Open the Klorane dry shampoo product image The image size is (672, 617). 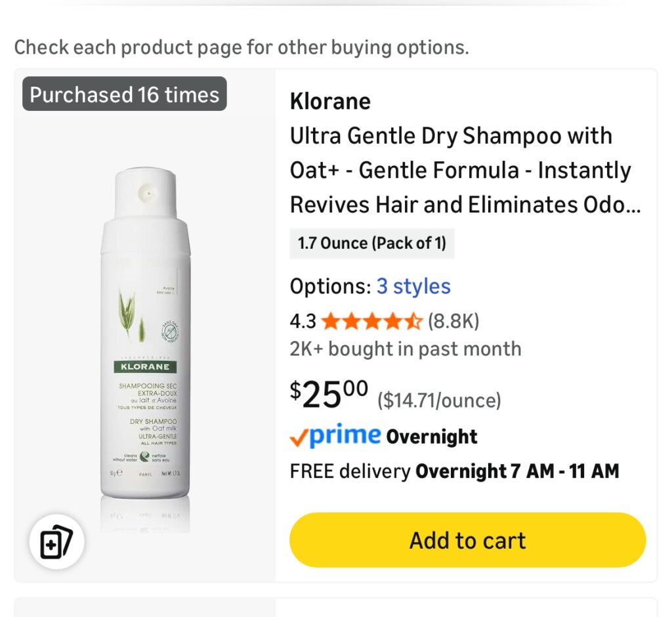(145, 341)
